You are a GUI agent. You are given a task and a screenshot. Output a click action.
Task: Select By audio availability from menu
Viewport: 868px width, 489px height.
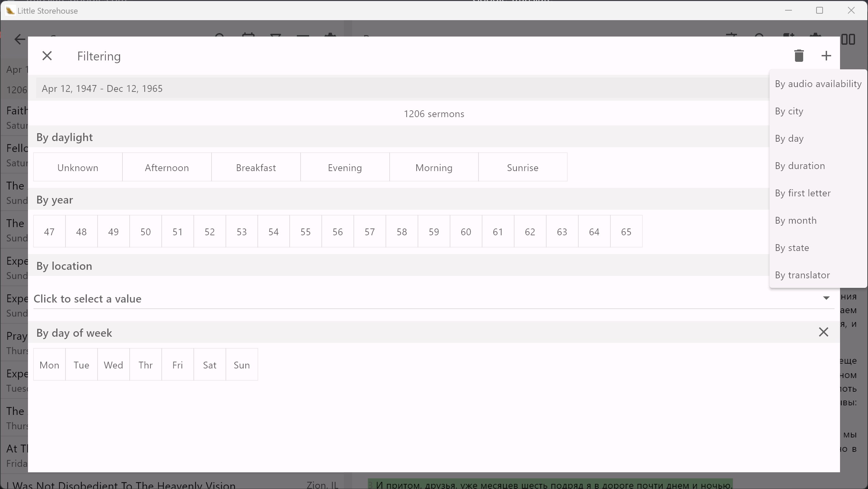click(818, 84)
